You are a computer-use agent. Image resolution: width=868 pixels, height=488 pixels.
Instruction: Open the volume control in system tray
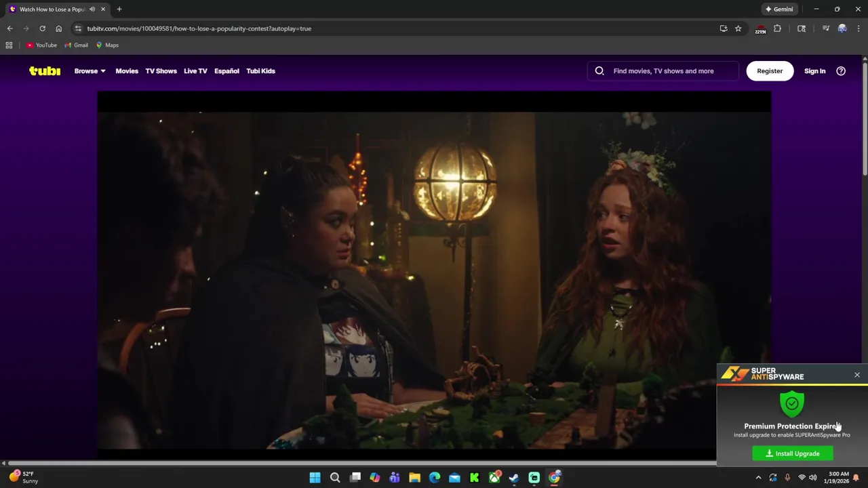[x=812, y=478]
